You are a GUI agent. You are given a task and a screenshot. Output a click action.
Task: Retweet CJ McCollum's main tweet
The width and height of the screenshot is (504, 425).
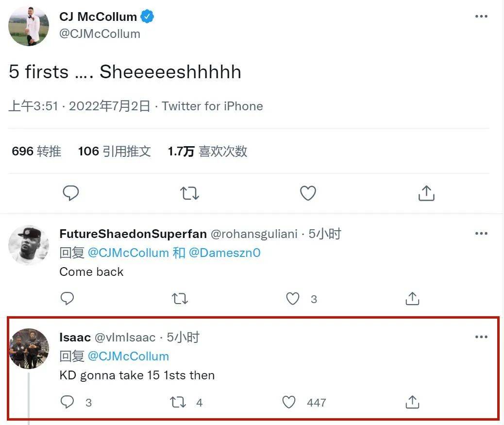pos(189,193)
